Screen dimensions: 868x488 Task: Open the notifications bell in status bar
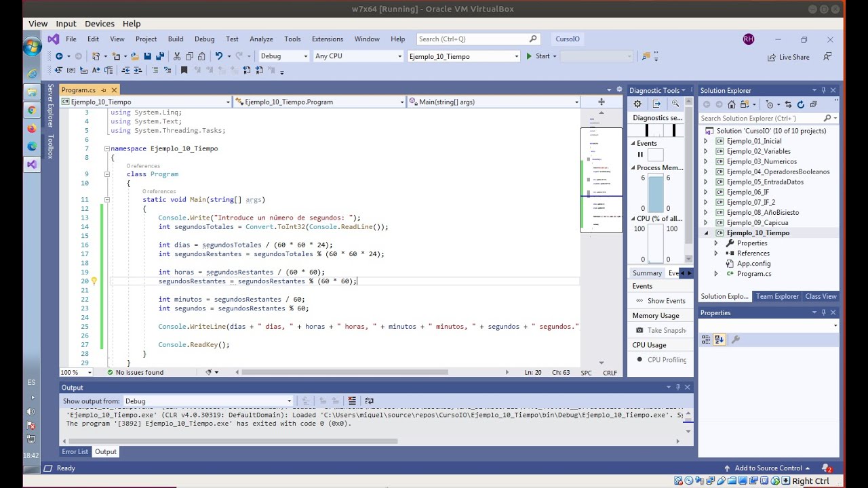pyautogui.click(x=827, y=468)
